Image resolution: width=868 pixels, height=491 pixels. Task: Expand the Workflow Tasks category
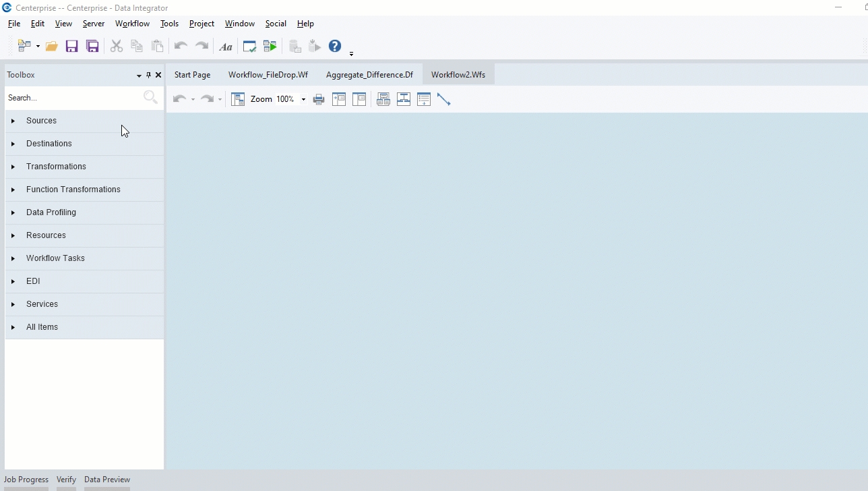point(55,258)
